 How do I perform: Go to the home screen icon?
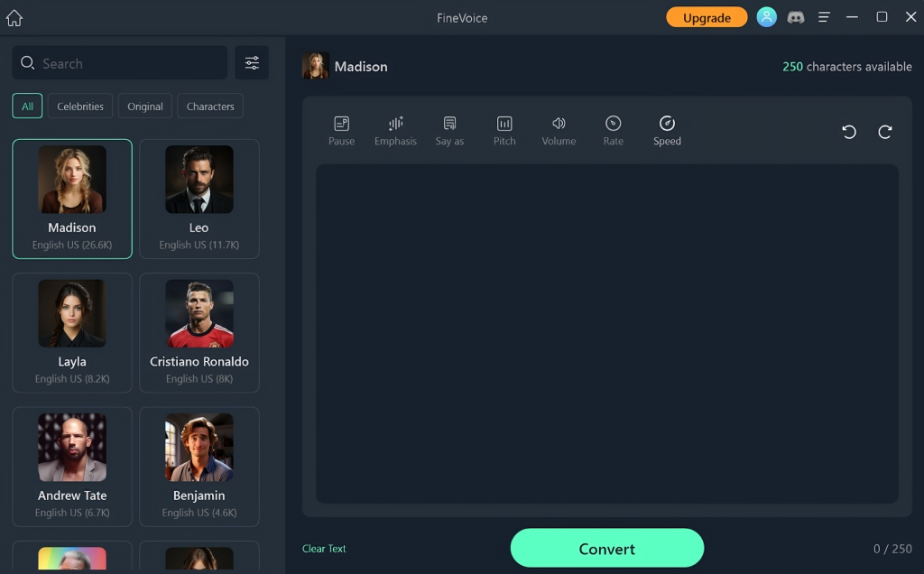click(x=14, y=18)
